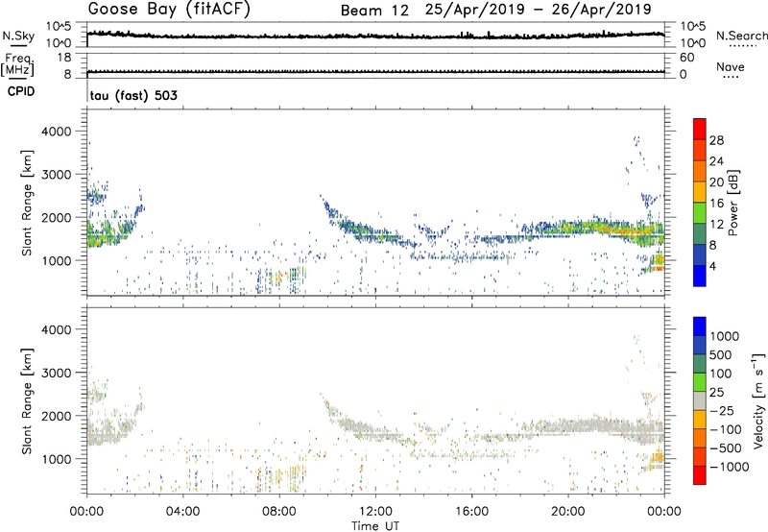Click the "28" label on Power colorbar
The width and height of the screenshot is (768, 532).
tap(716, 140)
